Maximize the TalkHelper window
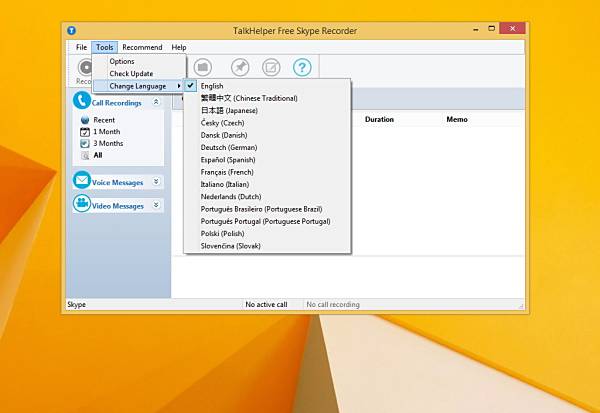The image size is (600, 413). [492, 28]
